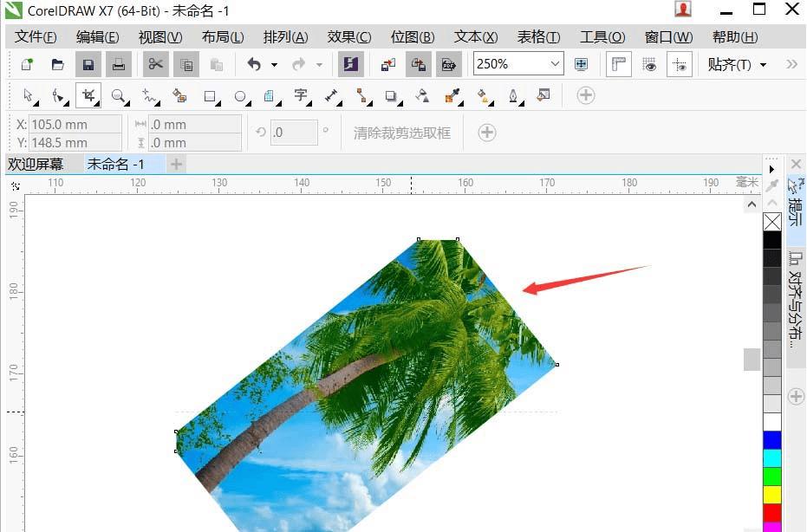Click the Import icon
The height and width of the screenshot is (532, 807).
pyautogui.click(x=387, y=64)
